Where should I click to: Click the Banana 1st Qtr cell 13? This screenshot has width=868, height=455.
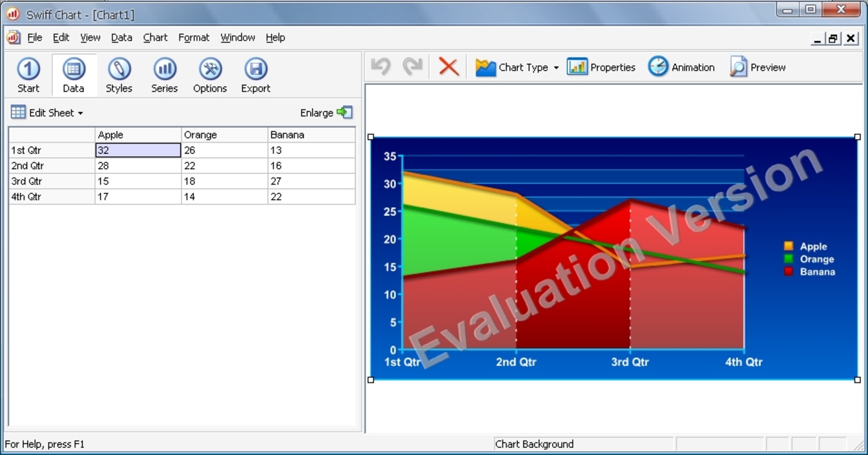(311, 150)
